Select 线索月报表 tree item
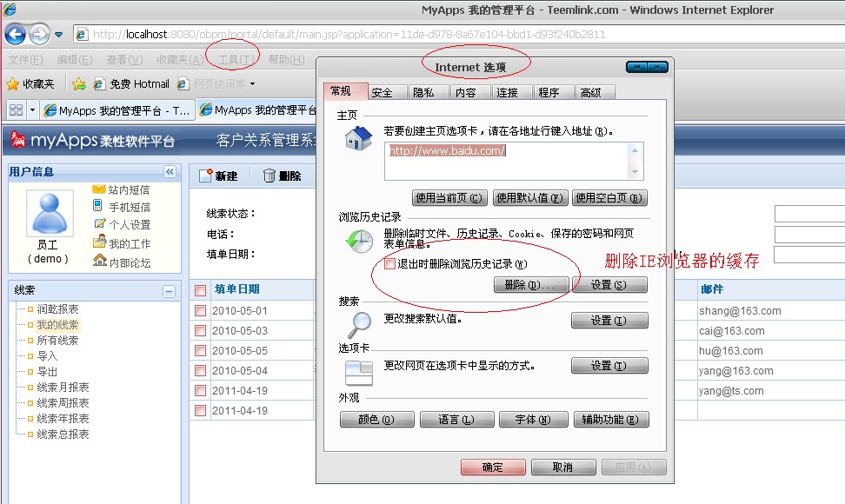The image size is (845, 504). tap(63, 388)
